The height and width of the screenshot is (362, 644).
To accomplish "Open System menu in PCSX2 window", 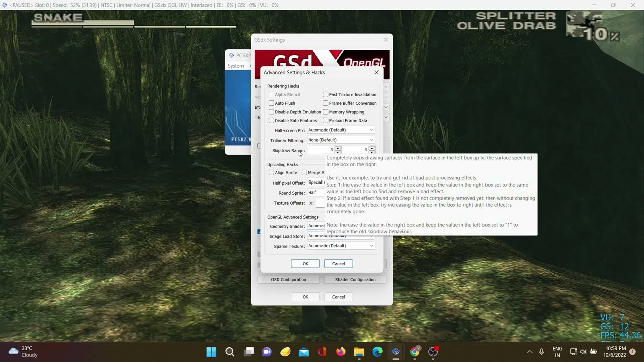I will pyautogui.click(x=235, y=66).
